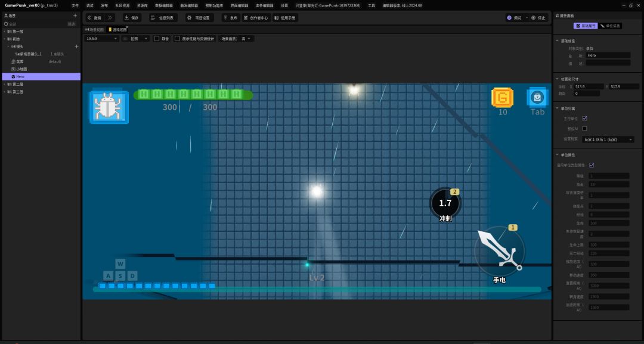
Task: Click the 发布 publish toolbar button
Action: click(230, 18)
